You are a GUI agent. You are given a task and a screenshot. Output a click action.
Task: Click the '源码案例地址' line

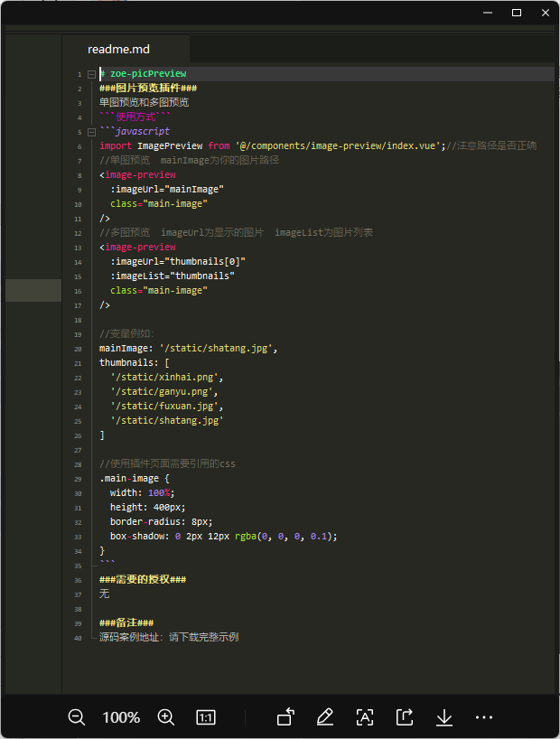pos(169,637)
